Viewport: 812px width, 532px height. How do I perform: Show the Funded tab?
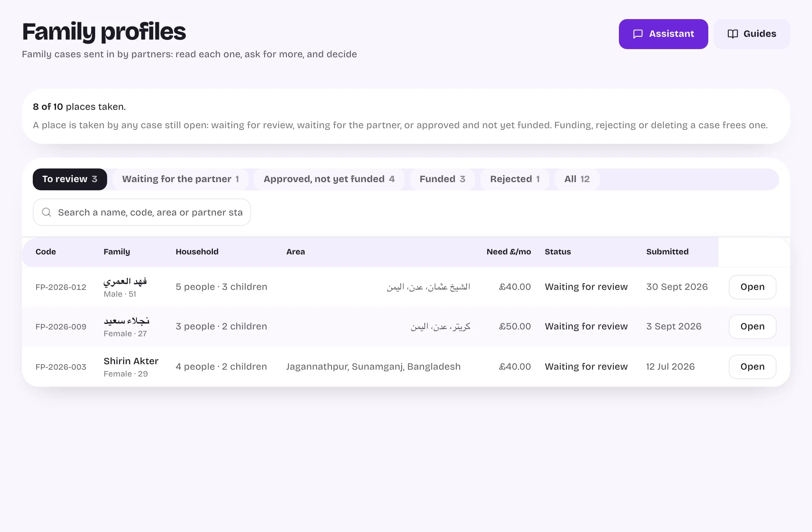[x=442, y=179]
